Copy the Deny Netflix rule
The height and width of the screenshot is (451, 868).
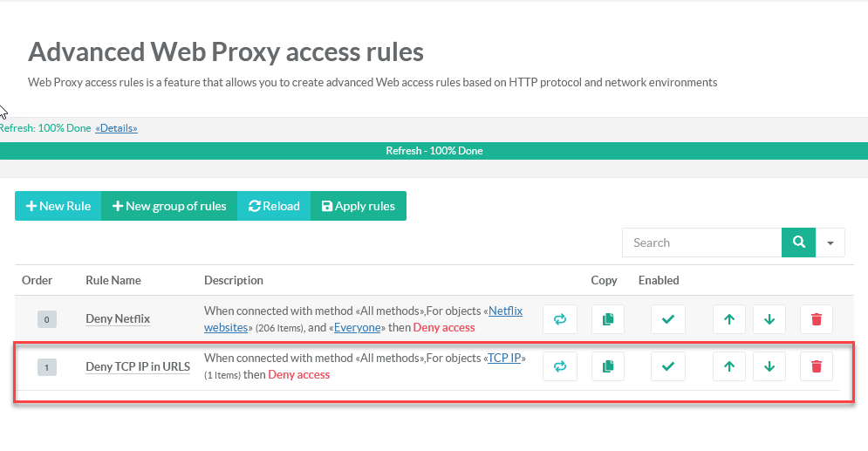pos(608,319)
